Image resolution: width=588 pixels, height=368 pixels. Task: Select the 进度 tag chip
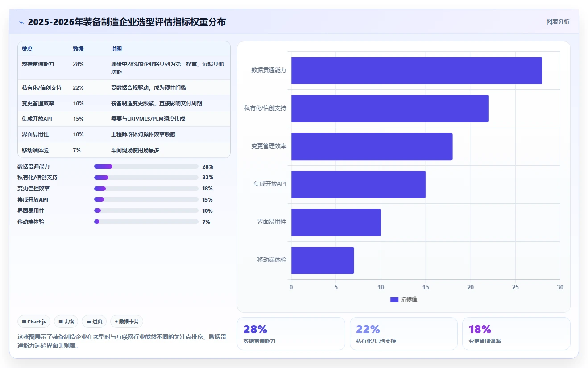coord(94,322)
